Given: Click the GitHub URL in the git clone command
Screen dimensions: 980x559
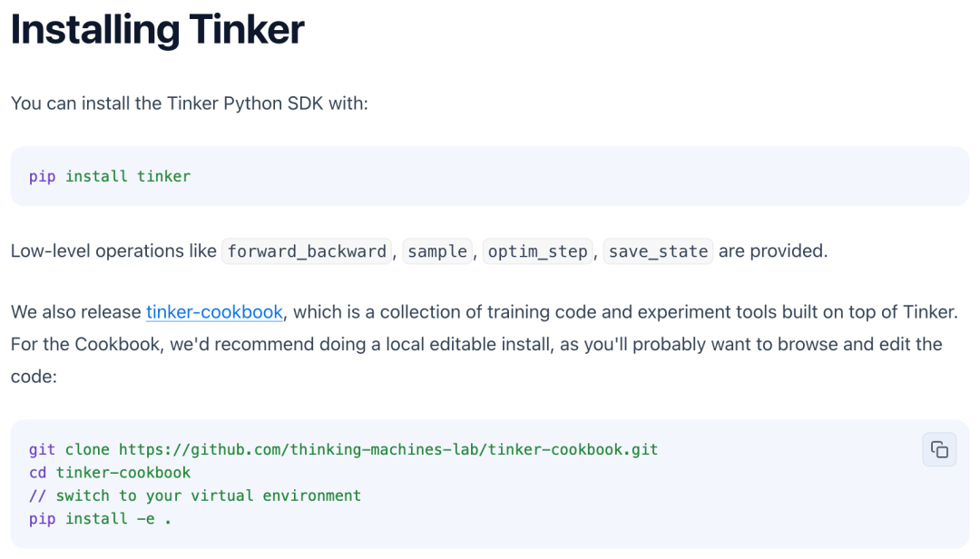Looking at the screenshot, I should click(388, 450).
